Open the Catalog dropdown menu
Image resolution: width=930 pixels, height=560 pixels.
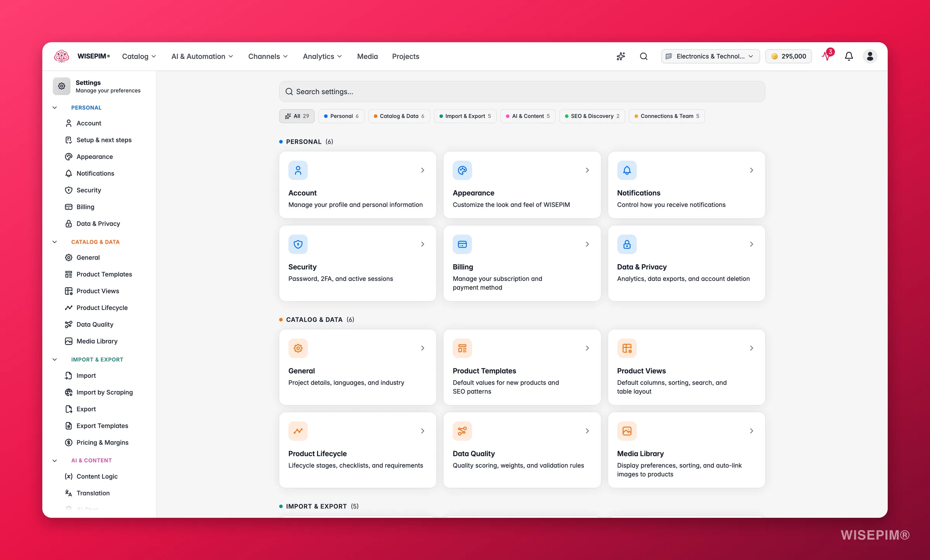139,56
